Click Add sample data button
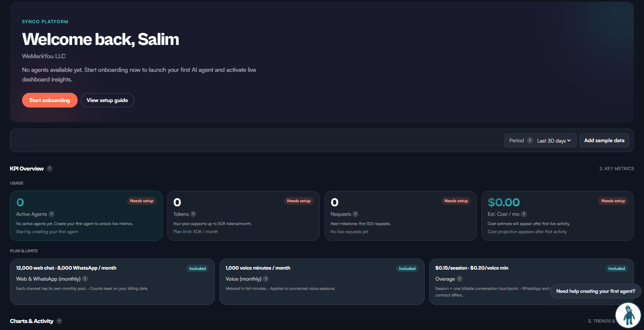The image size is (644, 330). [604, 140]
